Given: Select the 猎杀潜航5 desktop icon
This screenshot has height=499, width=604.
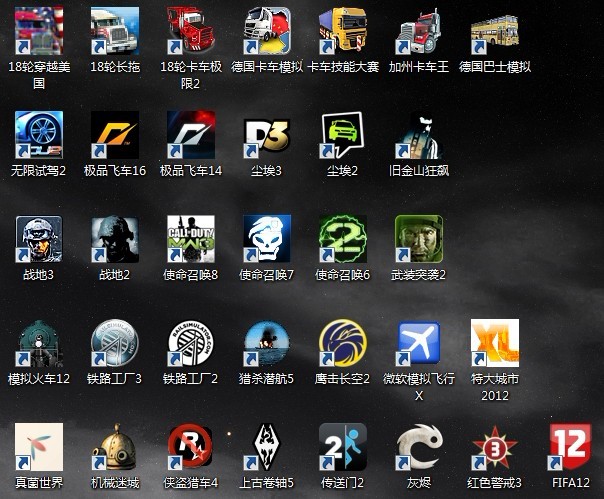Looking at the screenshot, I should (x=267, y=343).
